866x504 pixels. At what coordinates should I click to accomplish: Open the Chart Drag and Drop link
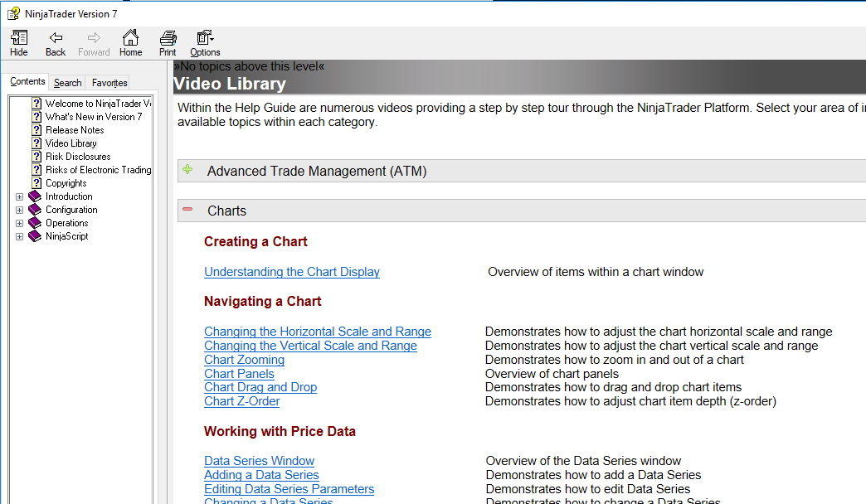pyautogui.click(x=260, y=387)
